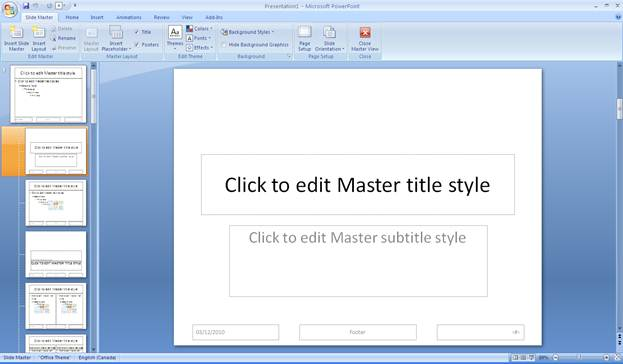Select the fourth thumbnail, Section Header layout

point(56,254)
